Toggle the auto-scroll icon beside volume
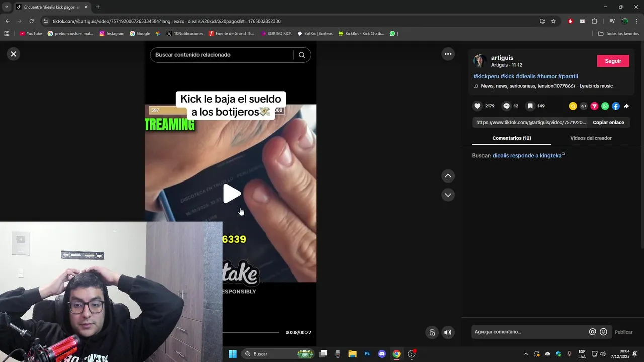The height and width of the screenshot is (362, 644). coord(432,332)
